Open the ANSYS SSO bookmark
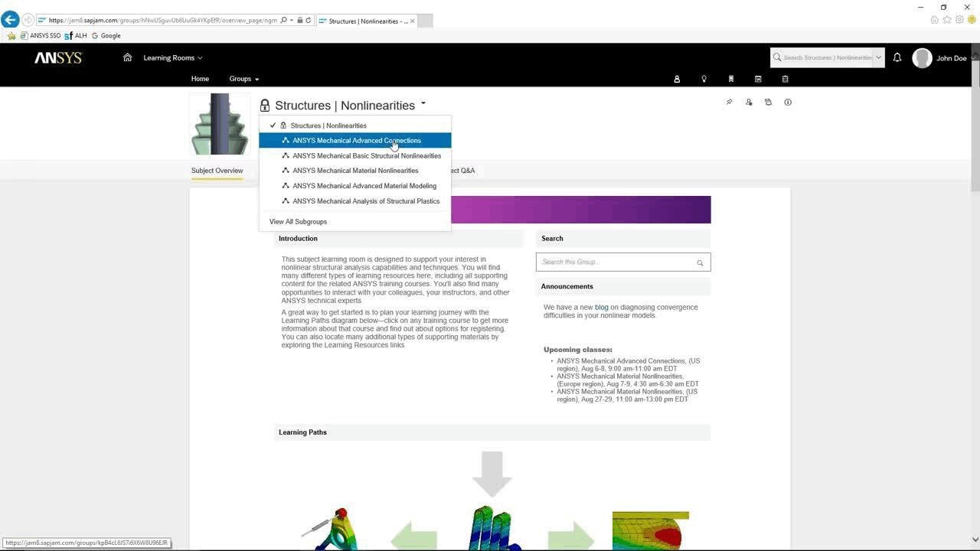The image size is (980, 551). 40,35
